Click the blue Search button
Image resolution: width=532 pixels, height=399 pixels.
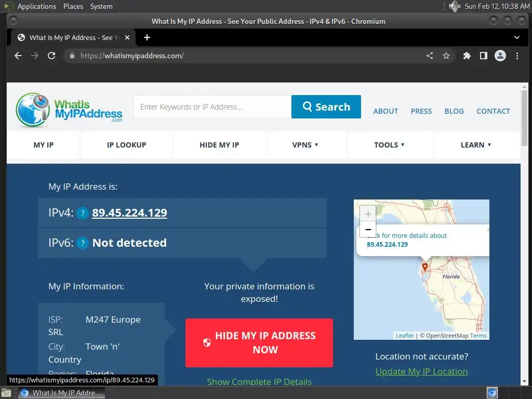tap(326, 107)
